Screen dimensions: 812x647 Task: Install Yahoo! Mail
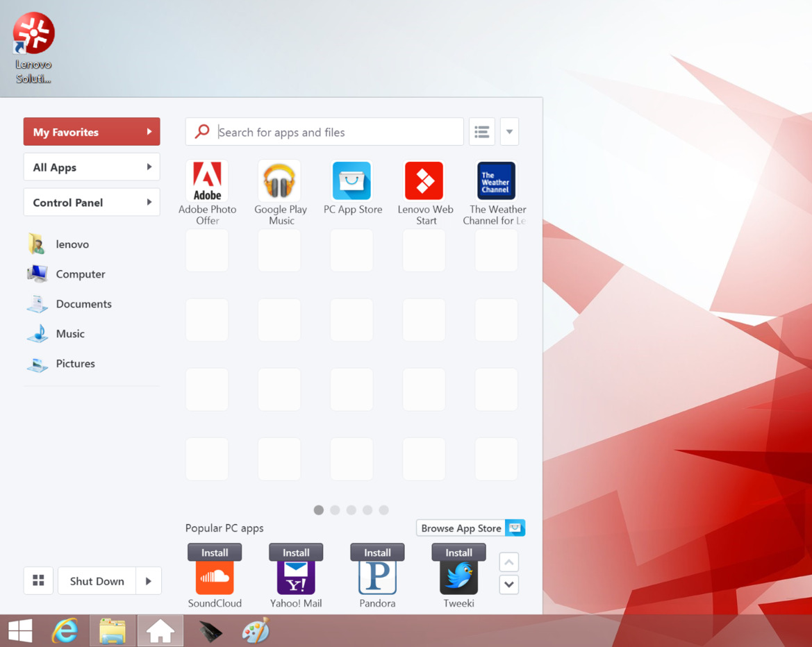[296, 553]
